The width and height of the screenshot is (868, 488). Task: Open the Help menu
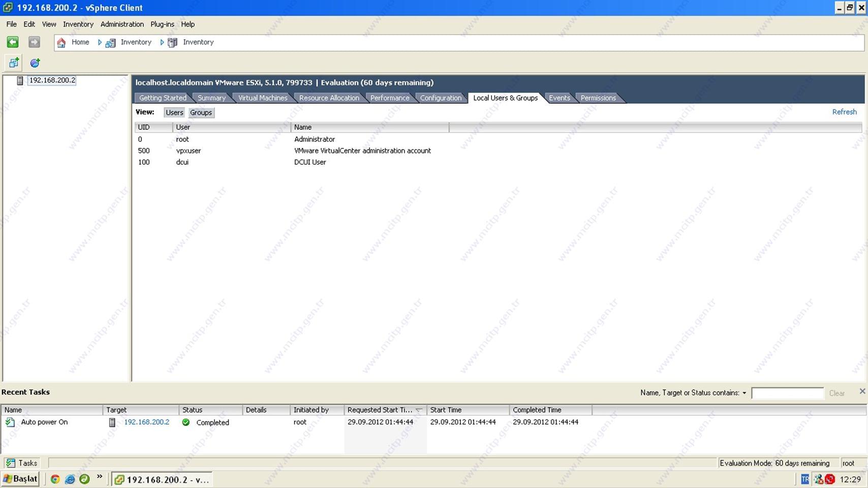pos(188,24)
